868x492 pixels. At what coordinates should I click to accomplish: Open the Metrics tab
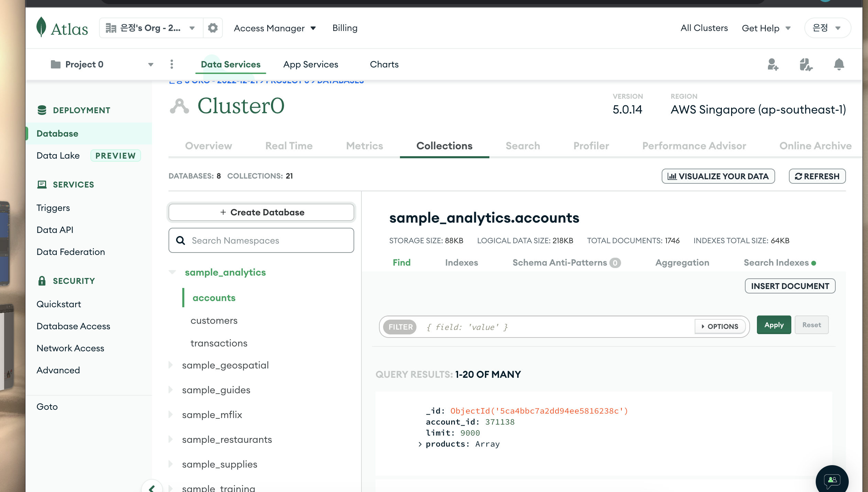(365, 146)
